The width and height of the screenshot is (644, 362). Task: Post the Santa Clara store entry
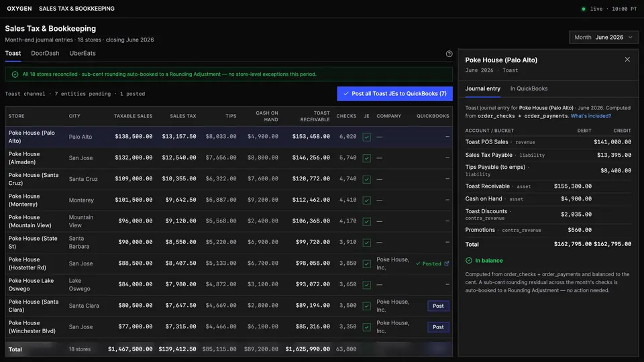[438, 306]
